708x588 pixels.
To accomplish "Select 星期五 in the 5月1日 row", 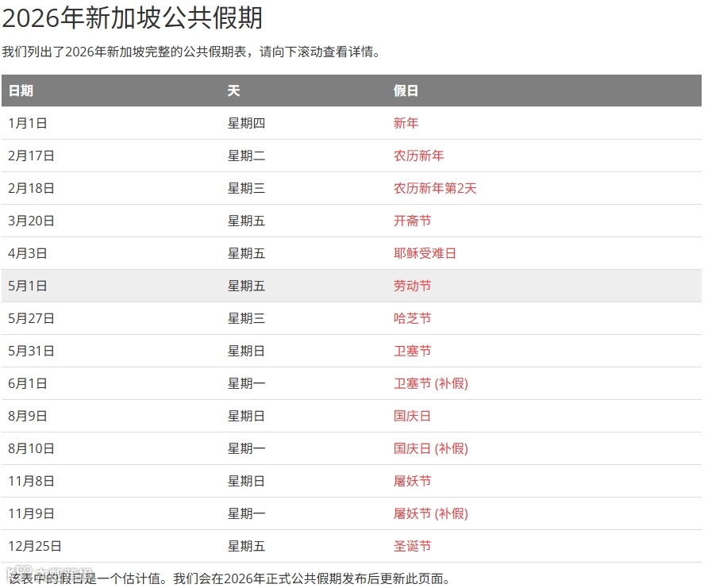I will pos(246,285).
